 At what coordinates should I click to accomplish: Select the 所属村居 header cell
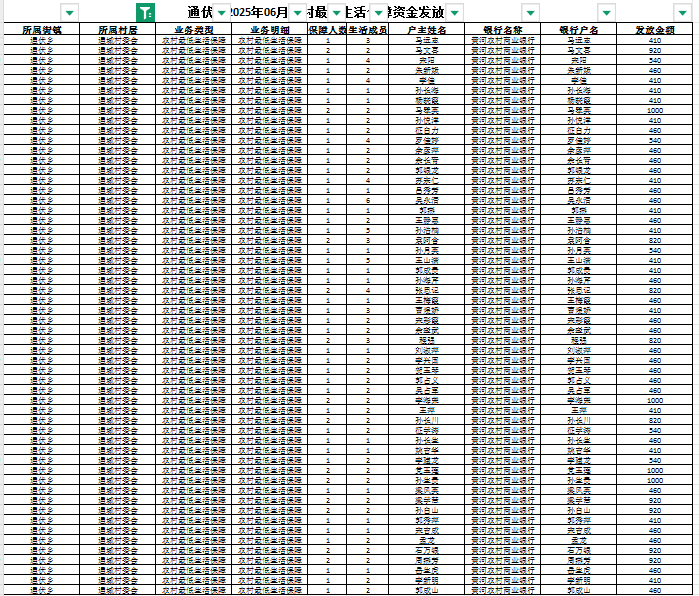(118, 31)
